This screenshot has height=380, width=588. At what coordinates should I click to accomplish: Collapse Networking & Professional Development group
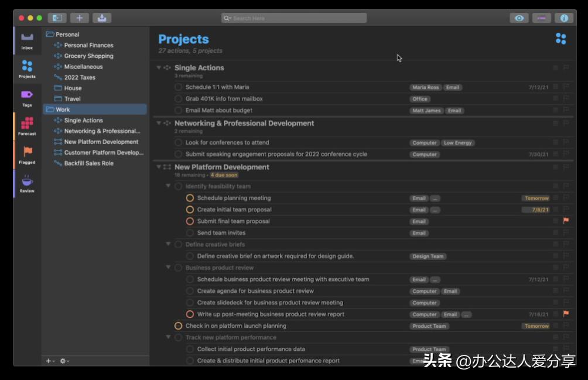159,123
